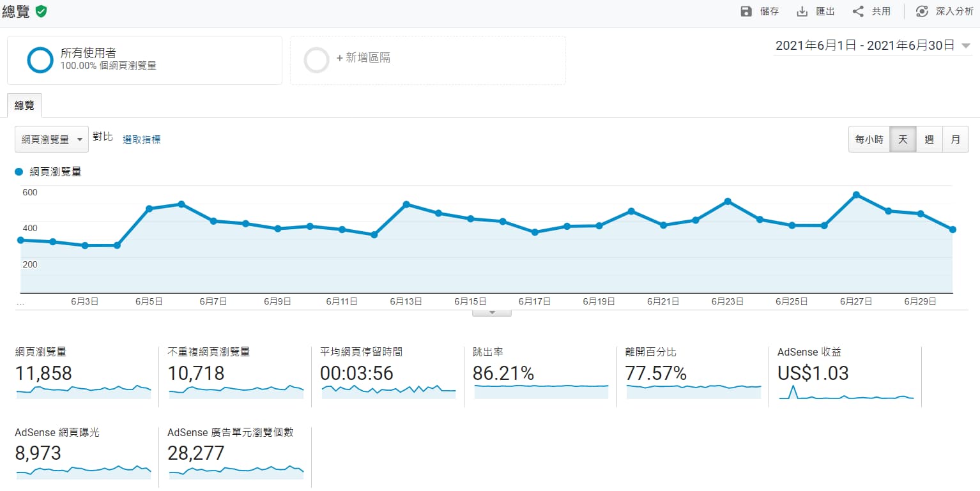Click the All Users blue circle icon
Viewport: 980px width, 491px height.
pyautogui.click(x=40, y=60)
